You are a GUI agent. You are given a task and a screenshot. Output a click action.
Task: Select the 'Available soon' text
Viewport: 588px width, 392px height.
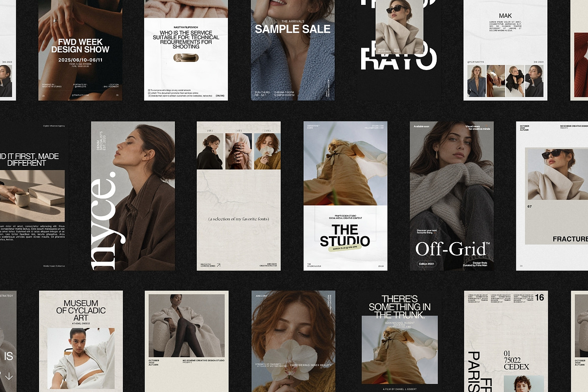(x=421, y=126)
